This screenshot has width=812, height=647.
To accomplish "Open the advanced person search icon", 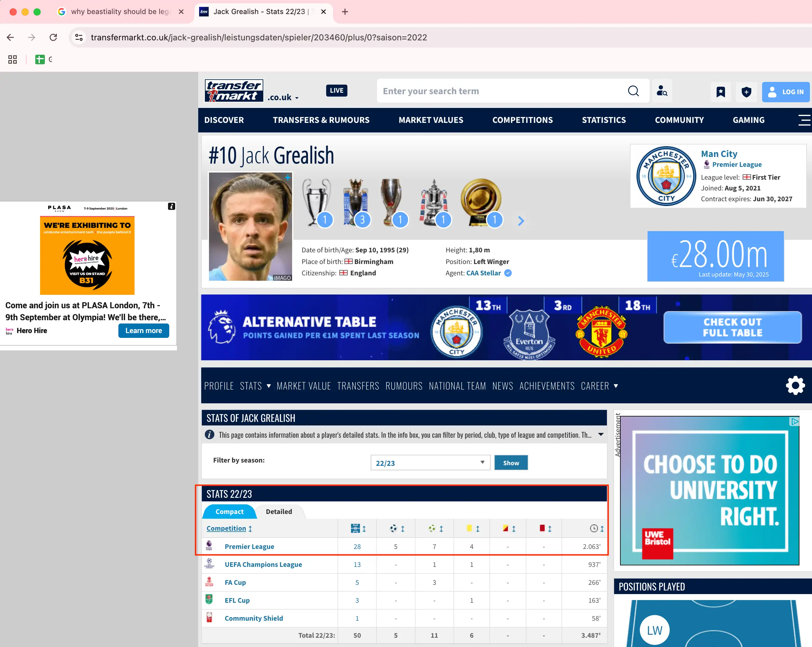I will [x=662, y=91].
